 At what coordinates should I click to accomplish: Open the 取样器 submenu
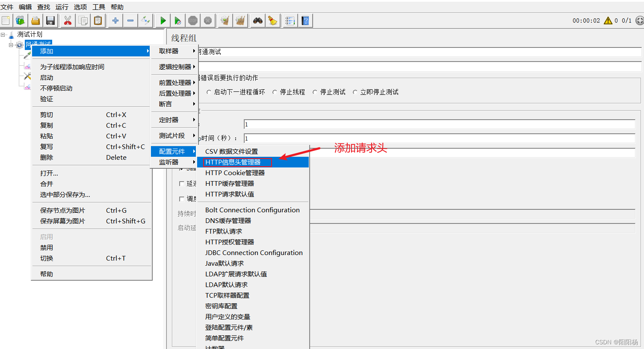click(x=175, y=51)
